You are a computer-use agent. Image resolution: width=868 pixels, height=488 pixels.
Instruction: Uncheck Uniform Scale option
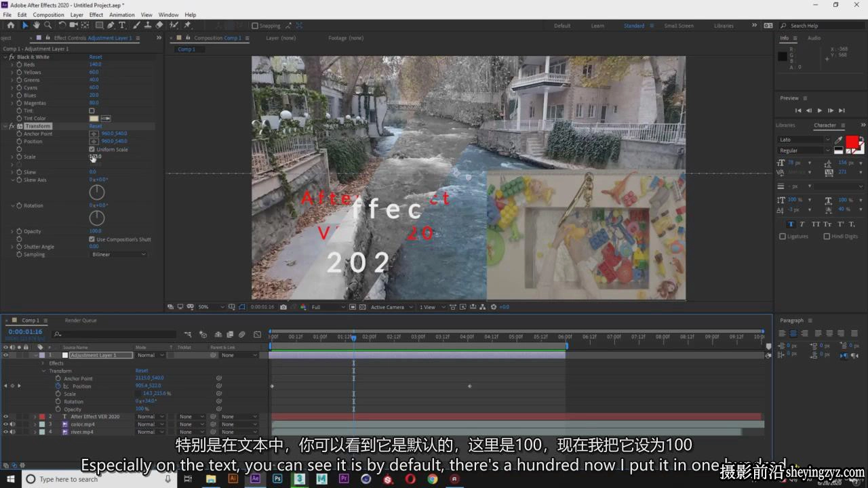click(x=92, y=149)
